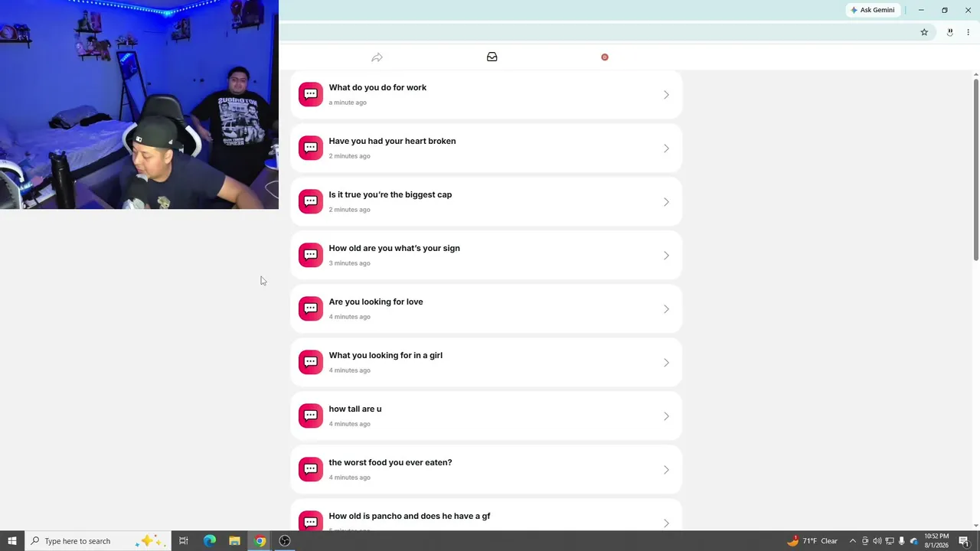980x551 pixels.
Task: Open the red notification badge tab
Action: [x=604, y=57]
